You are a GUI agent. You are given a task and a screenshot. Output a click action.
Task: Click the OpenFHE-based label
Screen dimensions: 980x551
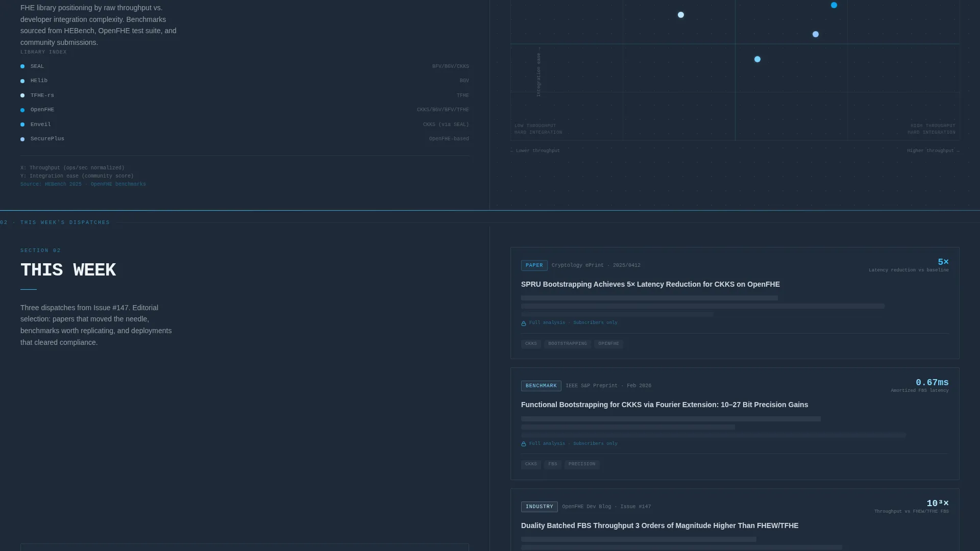pyautogui.click(x=449, y=139)
